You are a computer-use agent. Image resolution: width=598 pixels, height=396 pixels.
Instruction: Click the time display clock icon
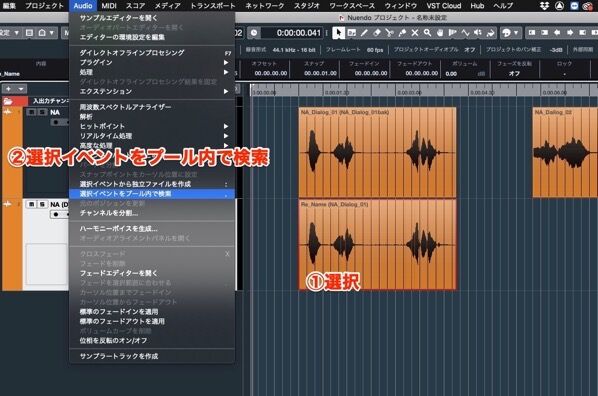(254, 33)
